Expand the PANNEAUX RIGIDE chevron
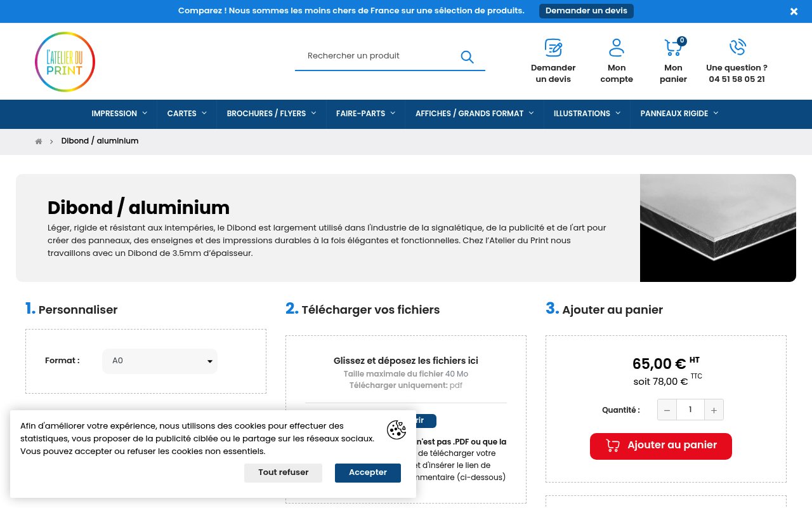This screenshot has width=812, height=508. click(716, 113)
